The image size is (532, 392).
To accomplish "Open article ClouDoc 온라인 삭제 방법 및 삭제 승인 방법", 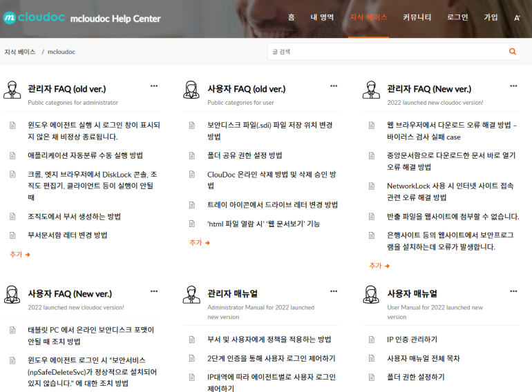I will 272,180.
